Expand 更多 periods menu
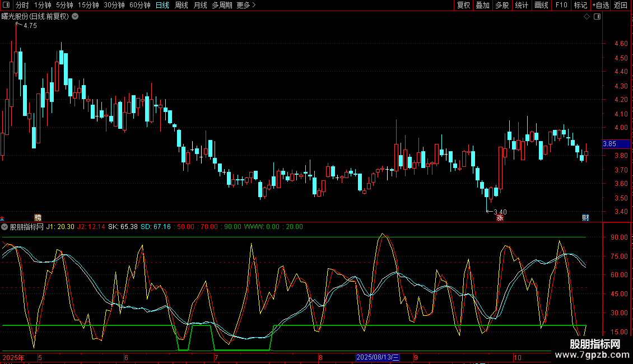This screenshot has height=364, width=633. click(x=246, y=5)
